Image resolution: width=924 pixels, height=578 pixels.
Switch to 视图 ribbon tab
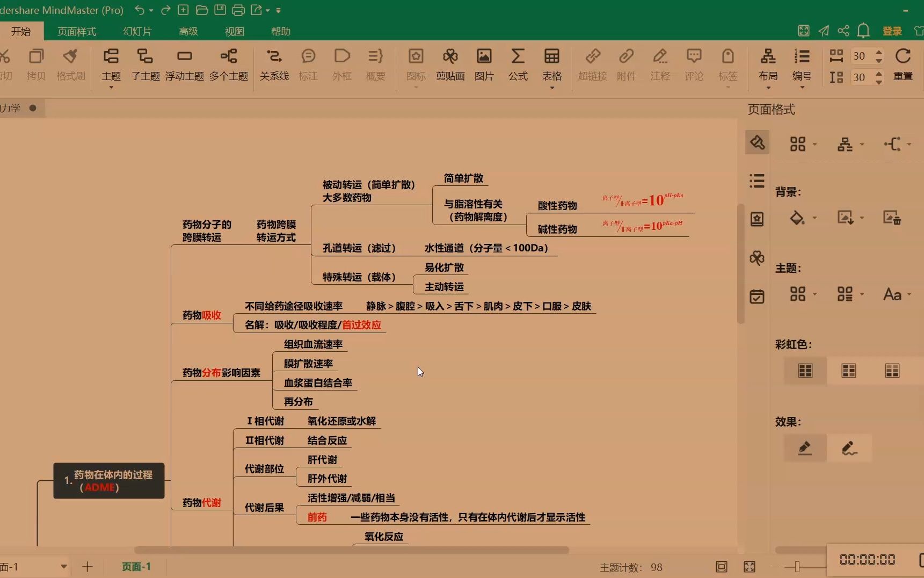click(235, 31)
